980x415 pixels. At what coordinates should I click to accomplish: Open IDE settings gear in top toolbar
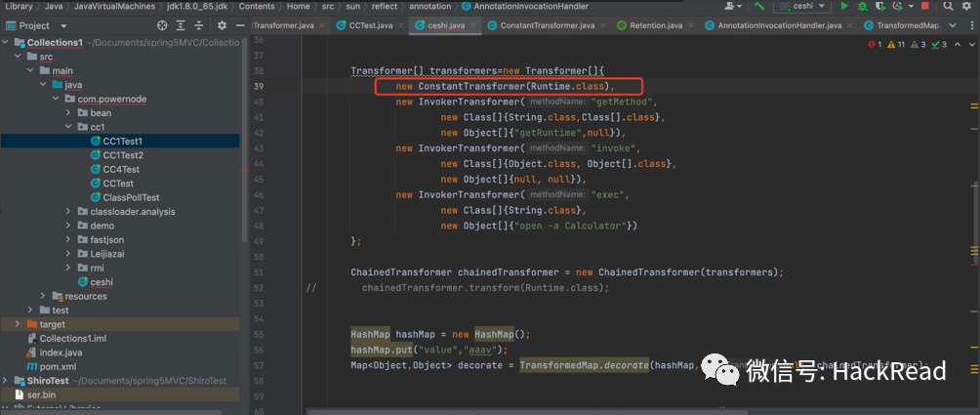pos(967,6)
